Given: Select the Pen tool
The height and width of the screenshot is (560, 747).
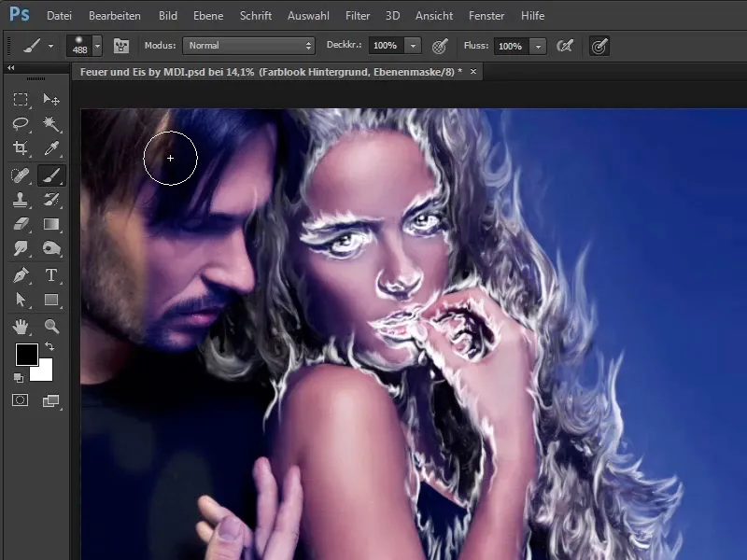Looking at the screenshot, I should (21, 275).
